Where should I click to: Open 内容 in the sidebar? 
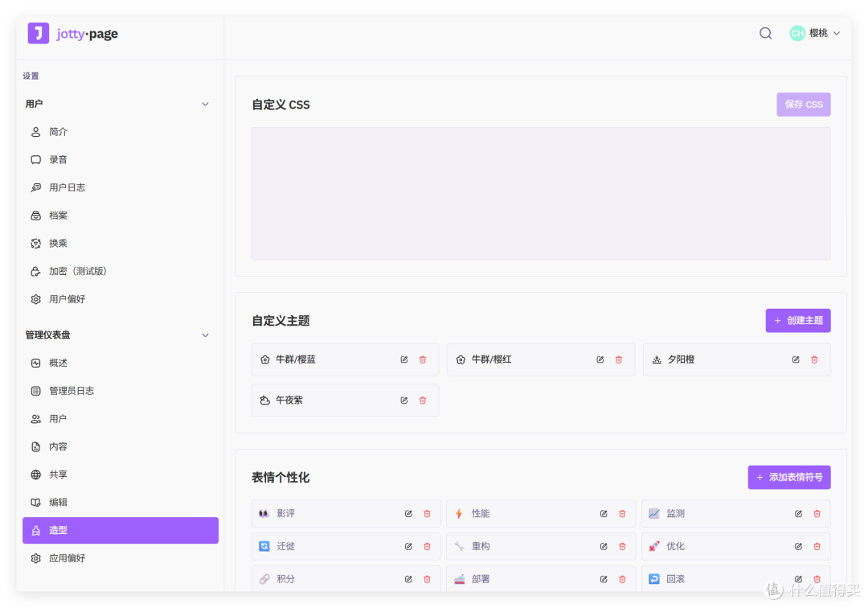coord(120,446)
